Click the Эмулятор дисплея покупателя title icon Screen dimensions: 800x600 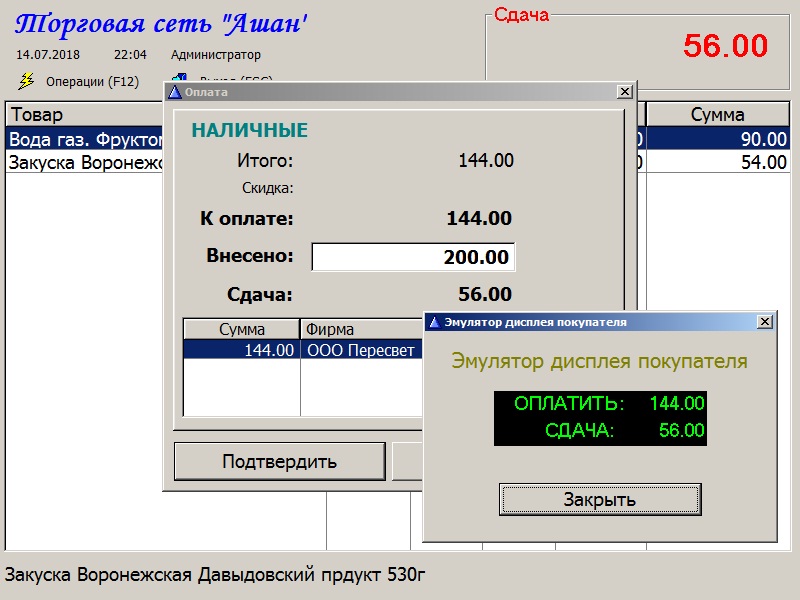(433, 322)
